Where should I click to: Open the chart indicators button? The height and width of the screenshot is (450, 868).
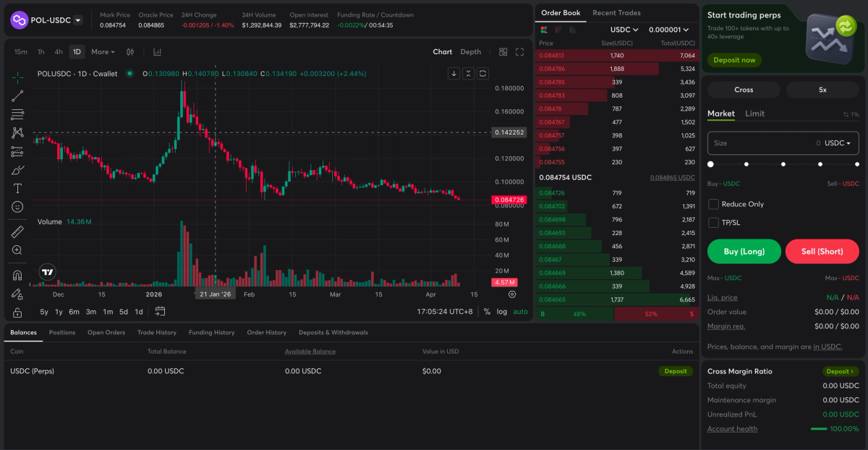157,52
